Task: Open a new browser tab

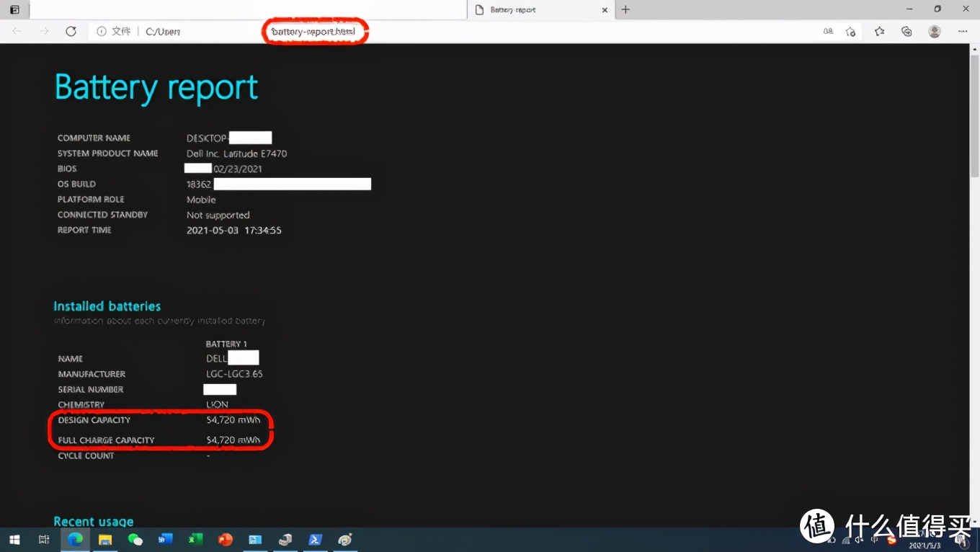Action: click(625, 9)
